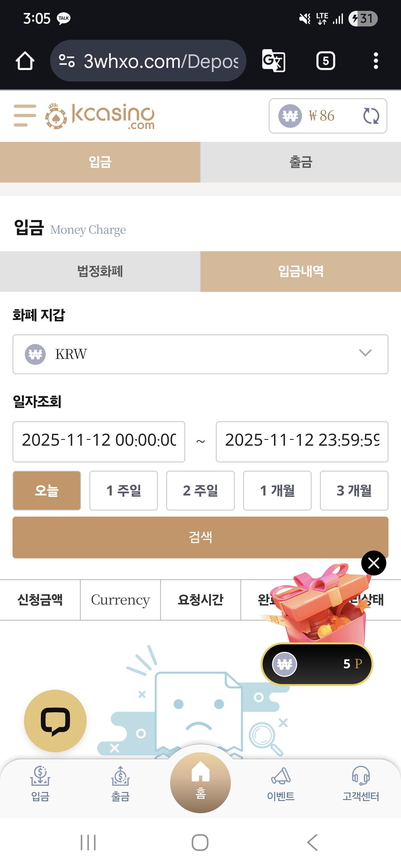The image size is (401, 868).
Task: Select the 1 주일 date range
Action: (123, 490)
